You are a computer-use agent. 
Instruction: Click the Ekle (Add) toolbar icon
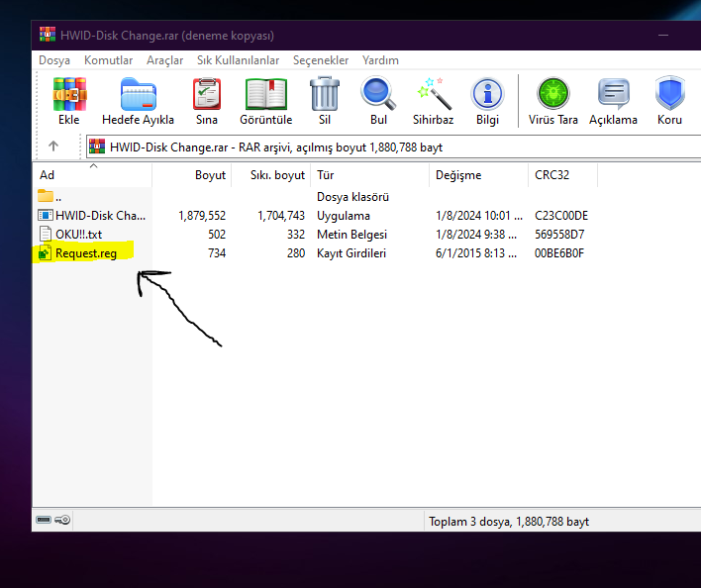(69, 94)
